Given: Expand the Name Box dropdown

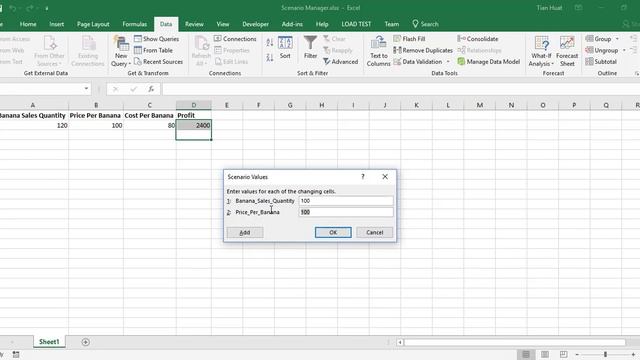Looking at the screenshot, I should click(86, 89).
